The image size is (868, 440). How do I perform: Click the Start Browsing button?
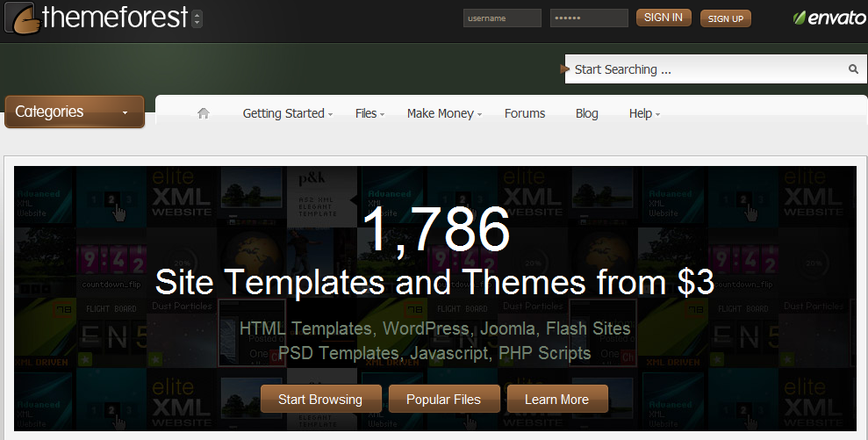[320, 399]
